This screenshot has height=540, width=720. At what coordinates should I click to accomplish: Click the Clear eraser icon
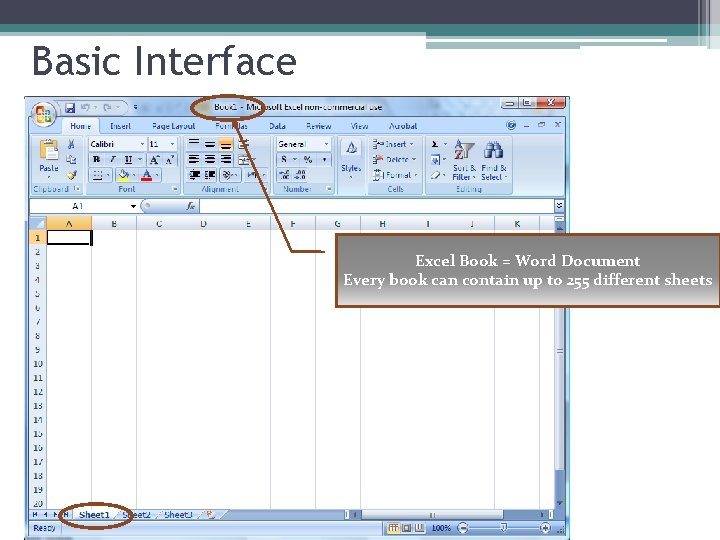click(435, 175)
